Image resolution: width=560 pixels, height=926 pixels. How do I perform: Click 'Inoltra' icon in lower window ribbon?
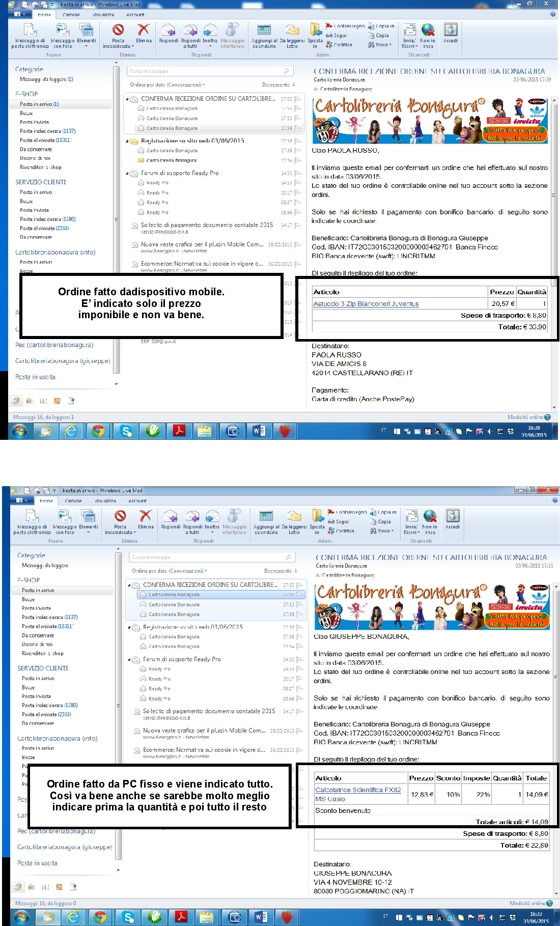(x=212, y=516)
